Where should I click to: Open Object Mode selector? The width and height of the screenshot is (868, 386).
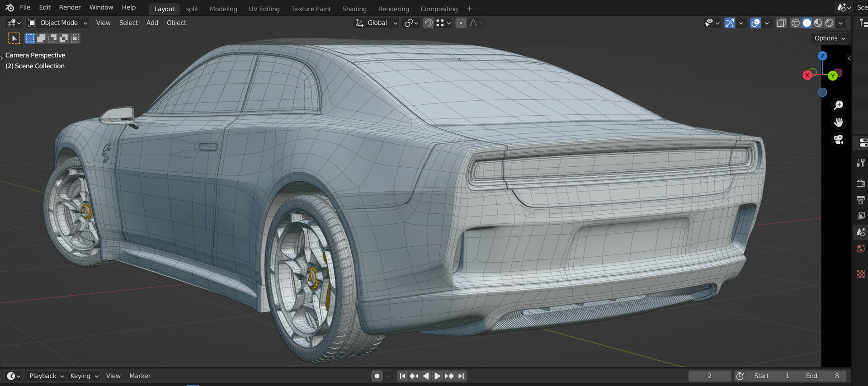(57, 23)
